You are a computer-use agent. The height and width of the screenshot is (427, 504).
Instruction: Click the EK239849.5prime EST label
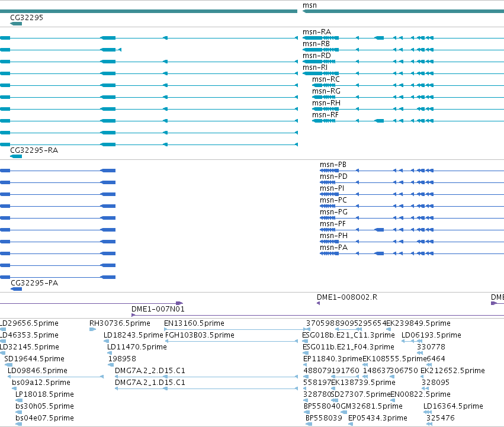pos(419,323)
